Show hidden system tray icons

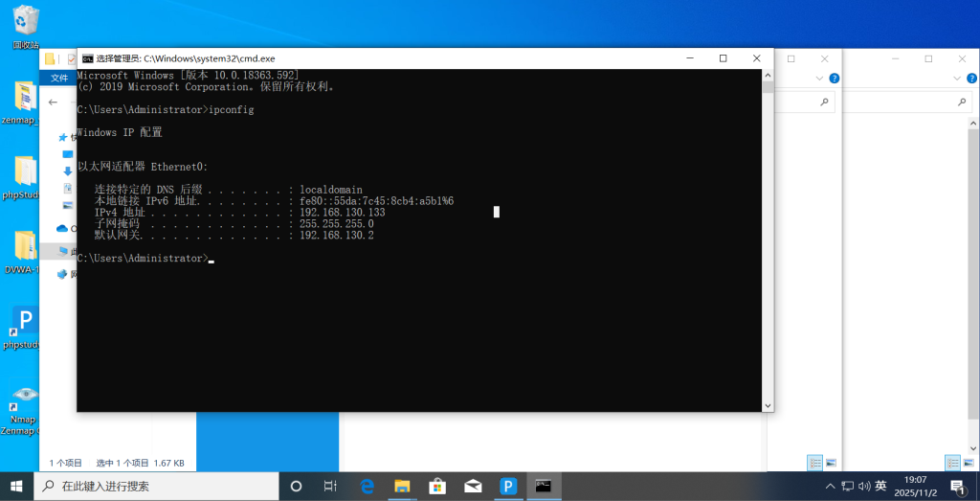[x=830, y=486]
